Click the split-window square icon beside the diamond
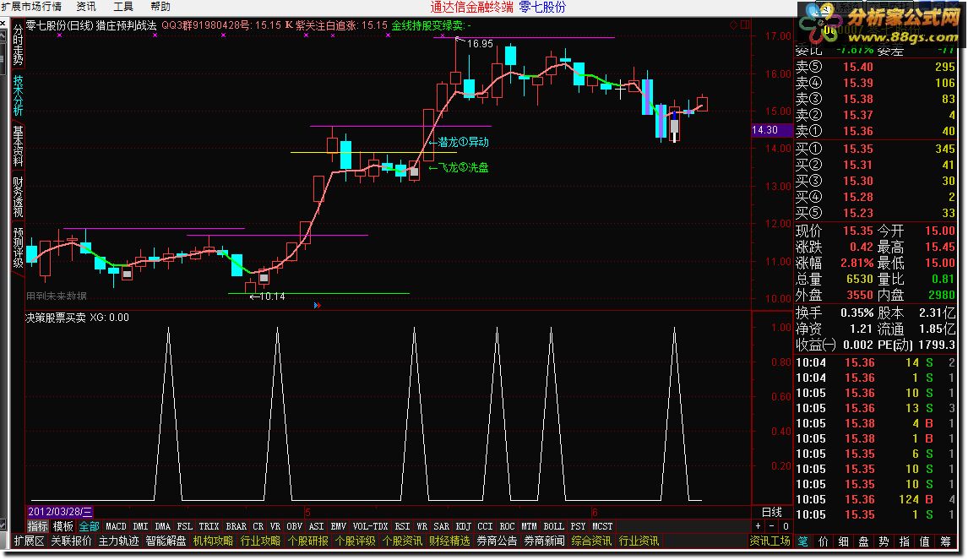 tap(745, 24)
